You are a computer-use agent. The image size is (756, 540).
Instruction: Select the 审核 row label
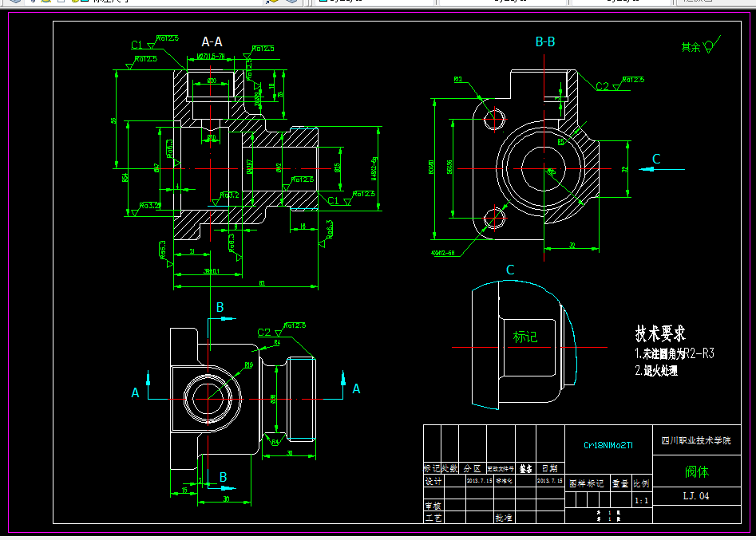click(x=433, y=506)
